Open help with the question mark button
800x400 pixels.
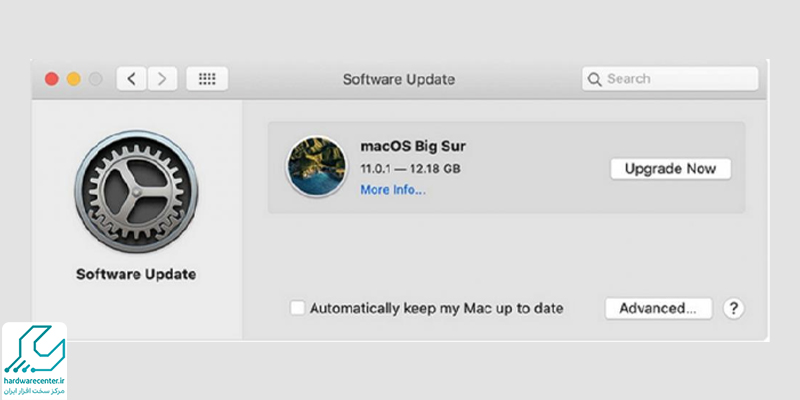pos(734,308)
